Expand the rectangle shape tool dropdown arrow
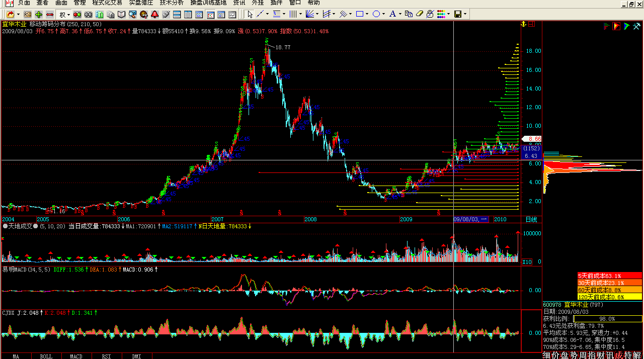 coord(367,14)
